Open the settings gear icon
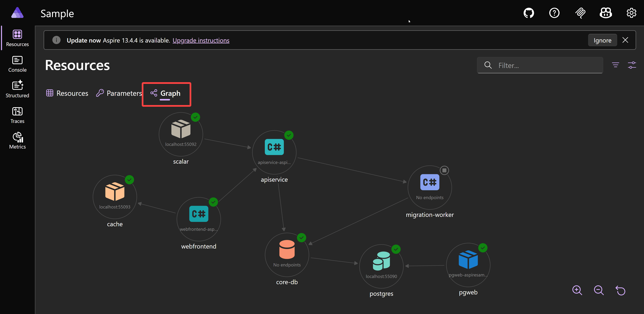 pos(631,13)
